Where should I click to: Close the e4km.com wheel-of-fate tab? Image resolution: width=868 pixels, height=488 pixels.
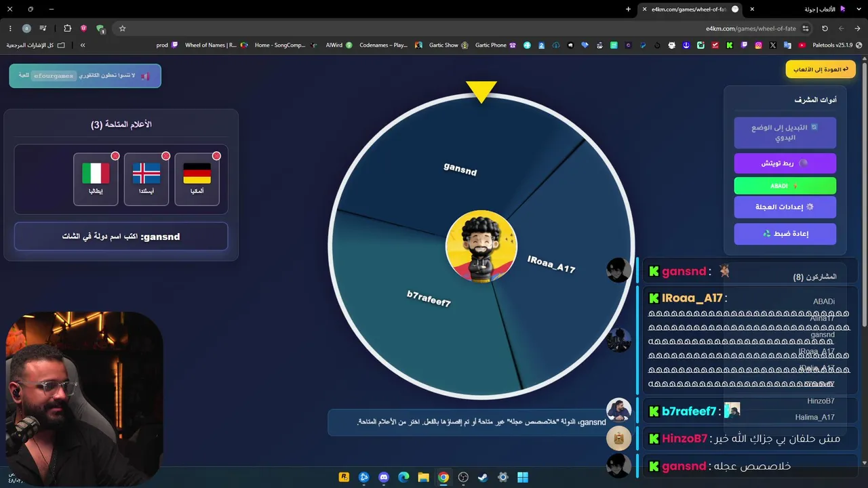644,9
